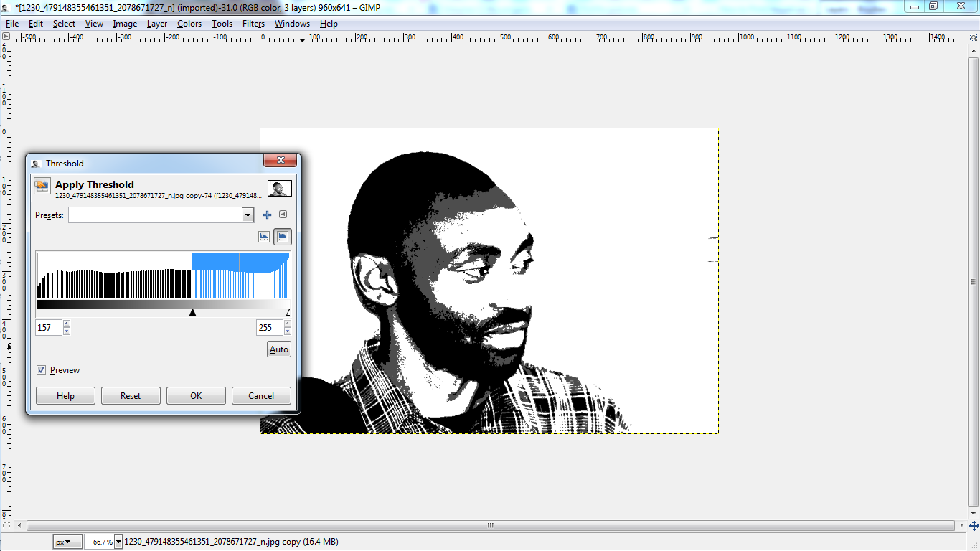Open the presets menu arrow icon
Screen dimensions: 980x551
point(283,215)
